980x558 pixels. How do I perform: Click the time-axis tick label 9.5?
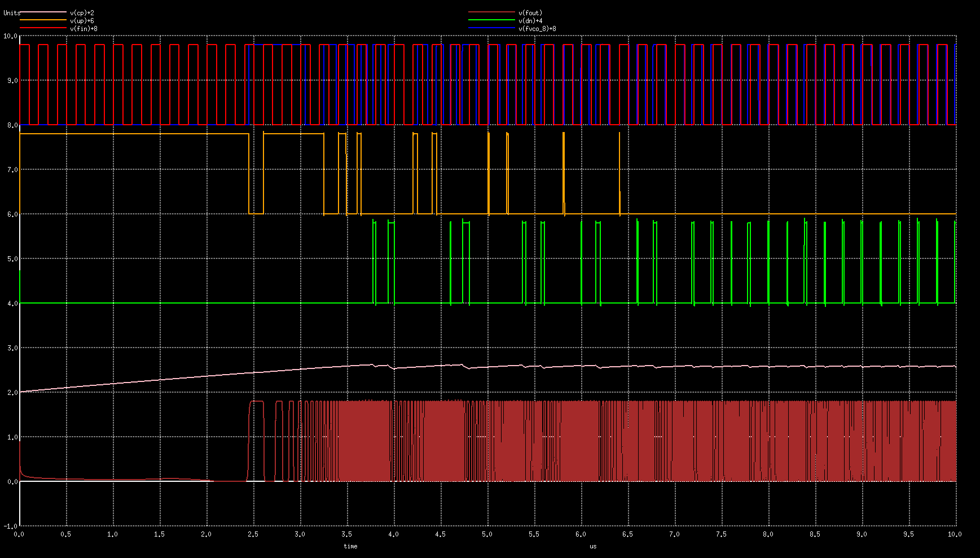tap(909, 534)
